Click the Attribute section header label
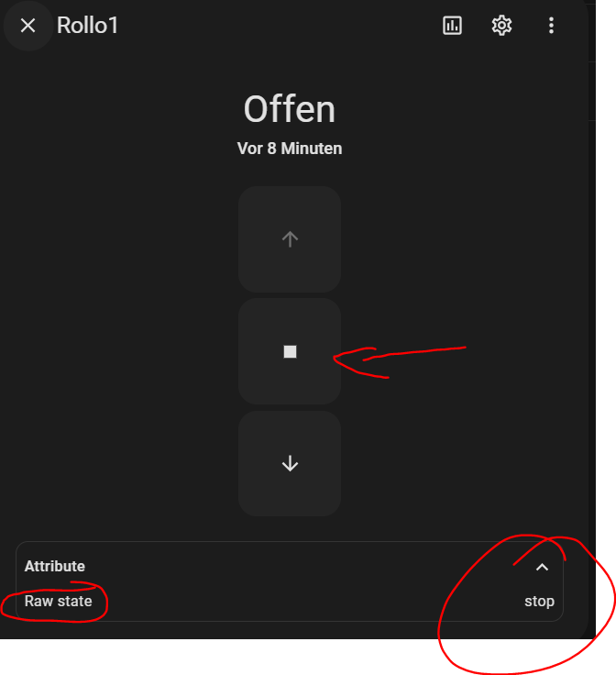616x675 pixels. 55,566
